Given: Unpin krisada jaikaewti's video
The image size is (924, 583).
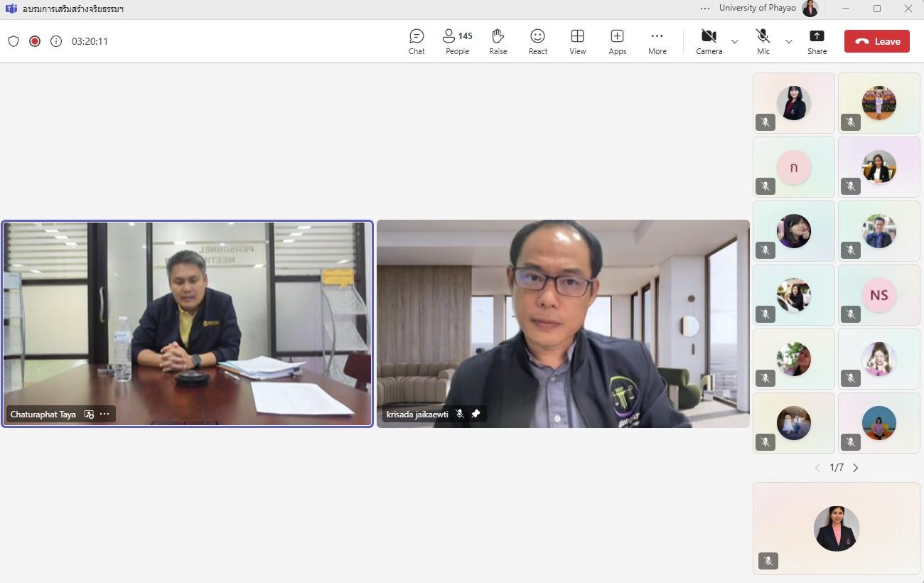Looking at the screenshot, I should [x=476, y=414].
